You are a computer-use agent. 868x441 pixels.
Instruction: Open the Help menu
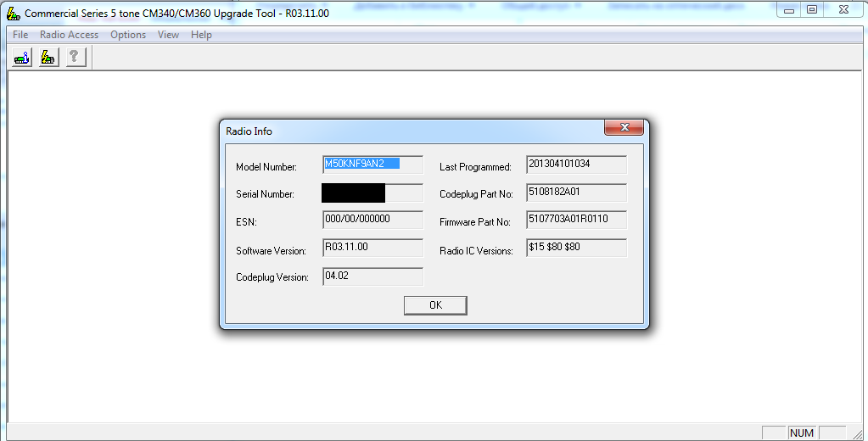(201, 34)
